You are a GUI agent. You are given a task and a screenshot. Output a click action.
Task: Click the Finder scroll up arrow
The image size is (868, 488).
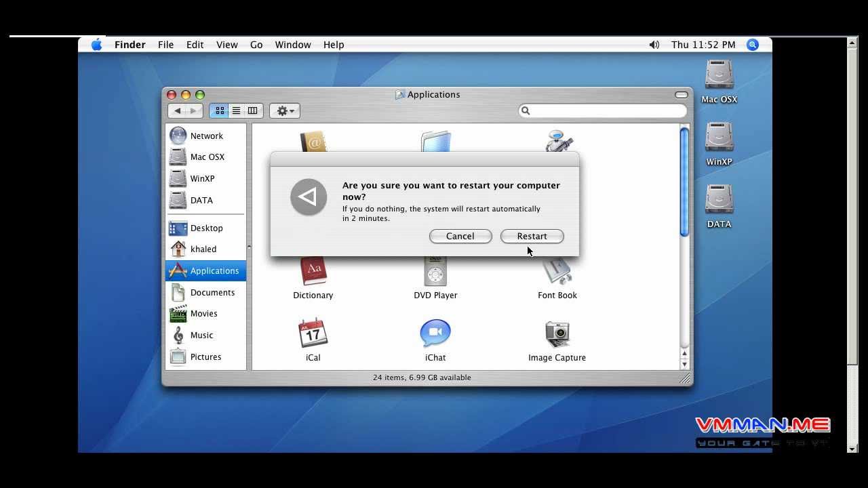684,354
